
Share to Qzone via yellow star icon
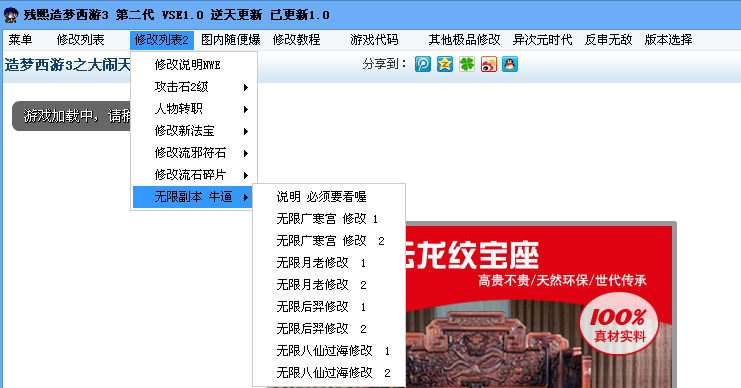click(445, 64)
